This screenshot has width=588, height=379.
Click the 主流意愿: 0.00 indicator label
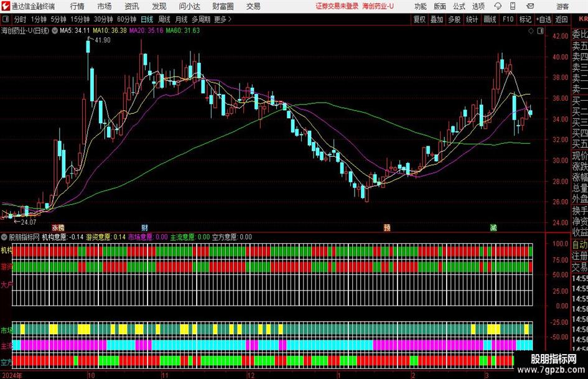[x=190, y=237]
